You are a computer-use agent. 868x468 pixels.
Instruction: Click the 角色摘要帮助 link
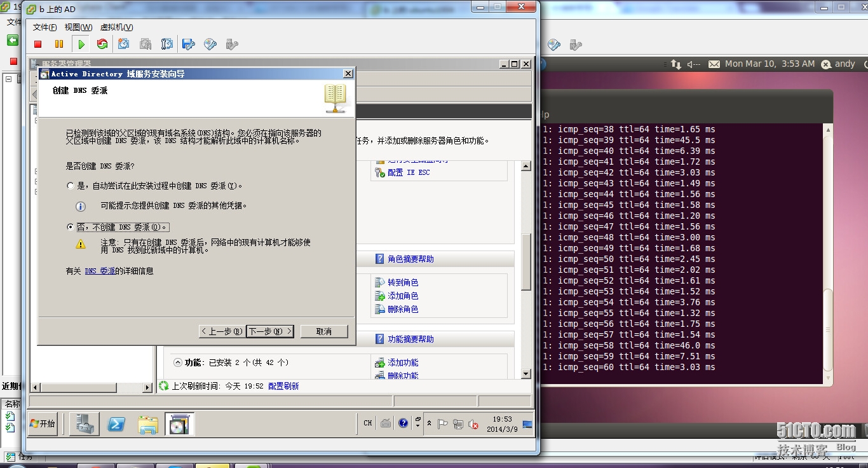click(x=410, y=259)
